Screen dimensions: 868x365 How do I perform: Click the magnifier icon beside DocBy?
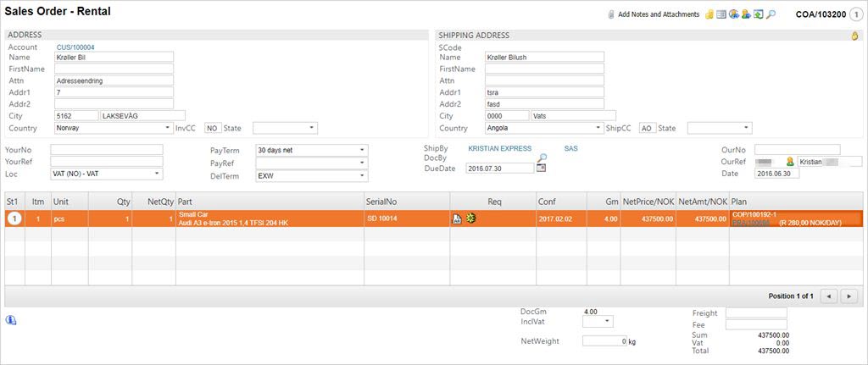pos(542,158)
